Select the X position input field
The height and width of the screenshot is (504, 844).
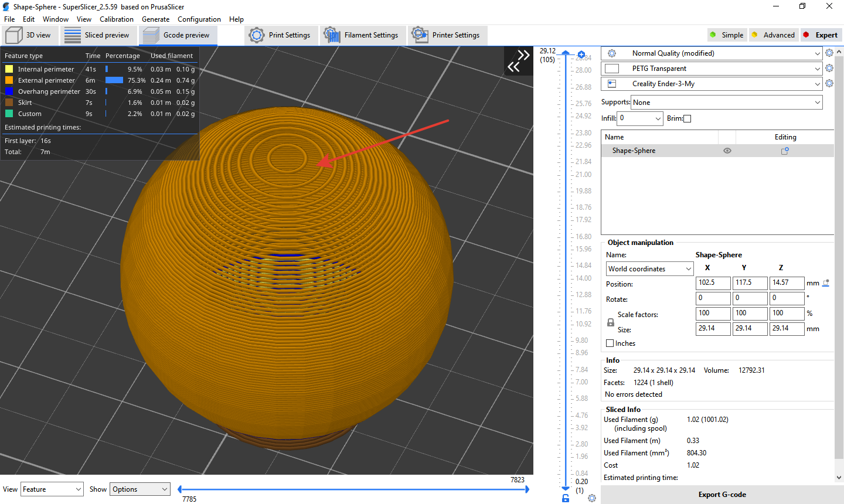point(713,282)
